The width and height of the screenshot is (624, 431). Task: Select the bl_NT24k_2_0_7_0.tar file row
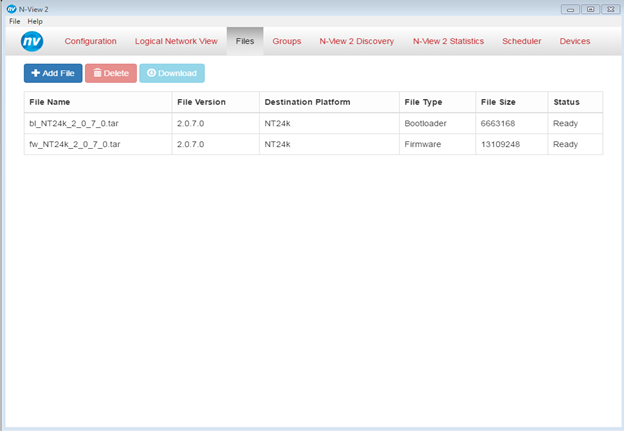[313, 123]
